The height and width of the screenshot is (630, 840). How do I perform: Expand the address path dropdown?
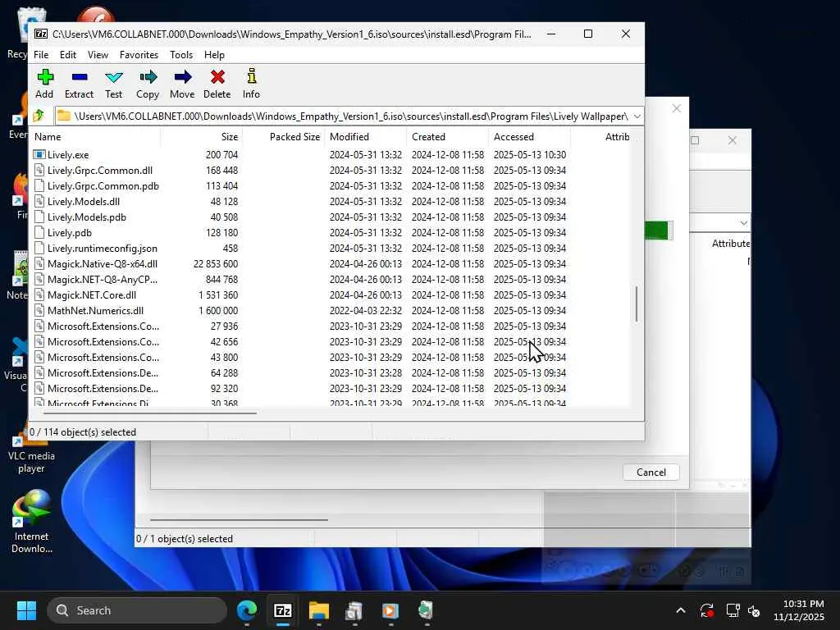pos(637,116)
